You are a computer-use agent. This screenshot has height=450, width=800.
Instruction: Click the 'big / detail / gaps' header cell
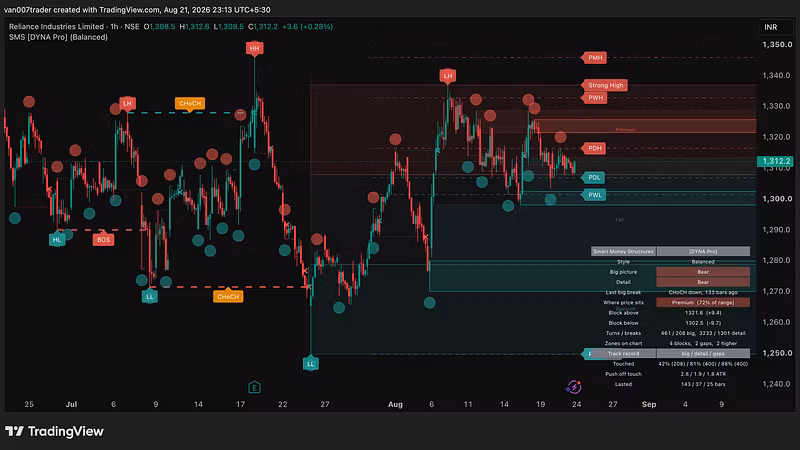coord(703,354)
